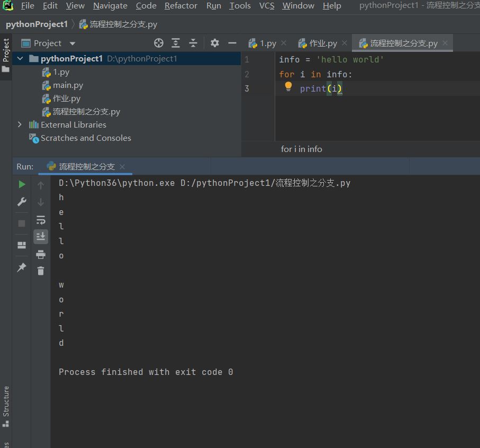Click Expand All in Project toolbar
Image resolution: width=480 pixels, height=448 pixels.
point(175,43)
